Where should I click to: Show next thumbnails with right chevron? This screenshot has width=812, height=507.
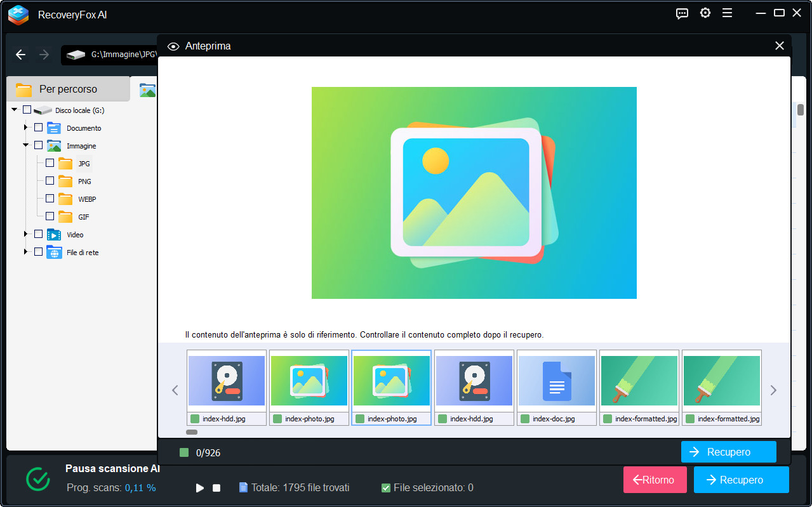[773, 390]
